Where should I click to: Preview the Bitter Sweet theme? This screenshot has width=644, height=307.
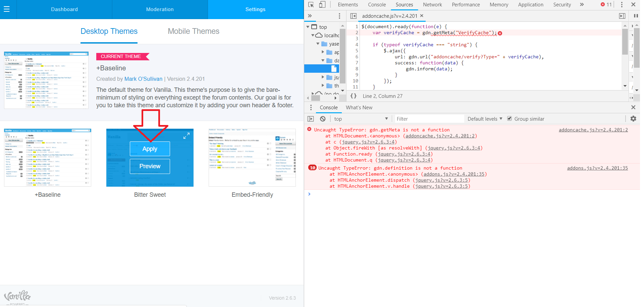150,166
